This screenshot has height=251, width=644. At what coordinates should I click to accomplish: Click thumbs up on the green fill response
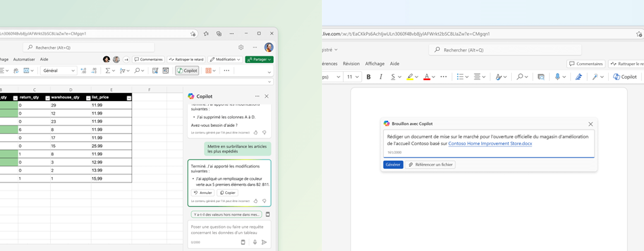coord(256,201)
